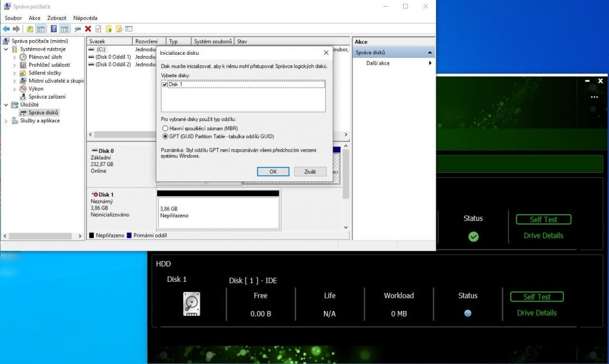Select the 3,86 GB Nepřiřazeno partition block
This screenshot has width=609, height=364.
coord(217,211)
